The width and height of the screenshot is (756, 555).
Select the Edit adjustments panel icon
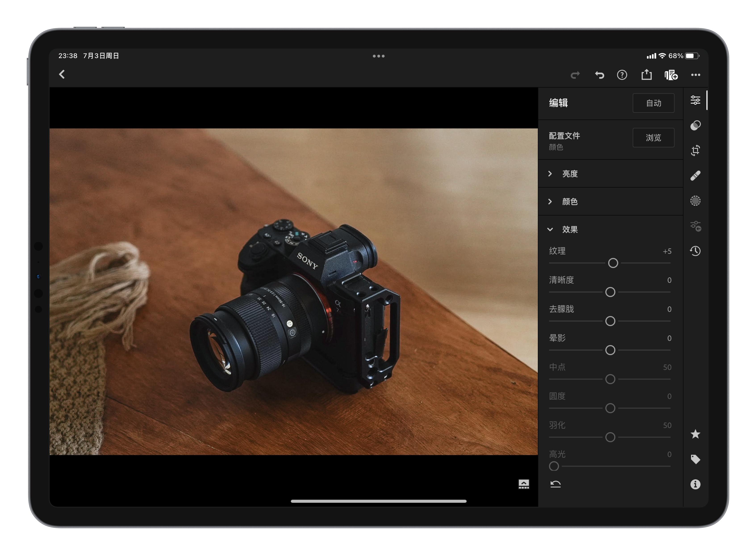[695, 99]
